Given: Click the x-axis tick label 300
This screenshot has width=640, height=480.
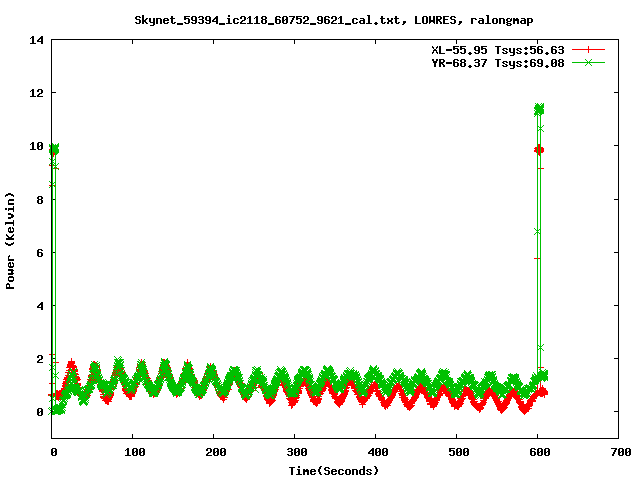Looking at the screenshot, I should click(x=296, y=452).
